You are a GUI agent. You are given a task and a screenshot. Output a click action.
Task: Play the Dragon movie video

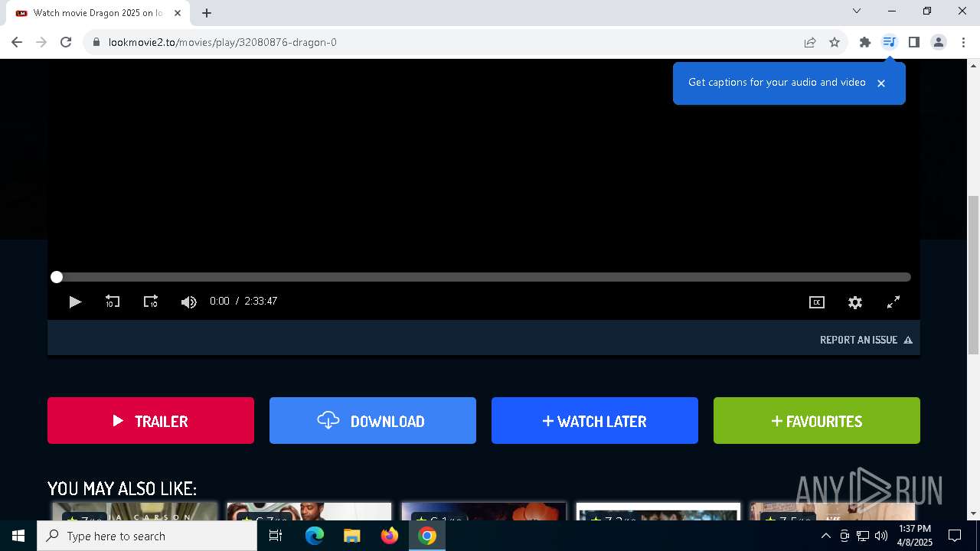tap(74, 302)
